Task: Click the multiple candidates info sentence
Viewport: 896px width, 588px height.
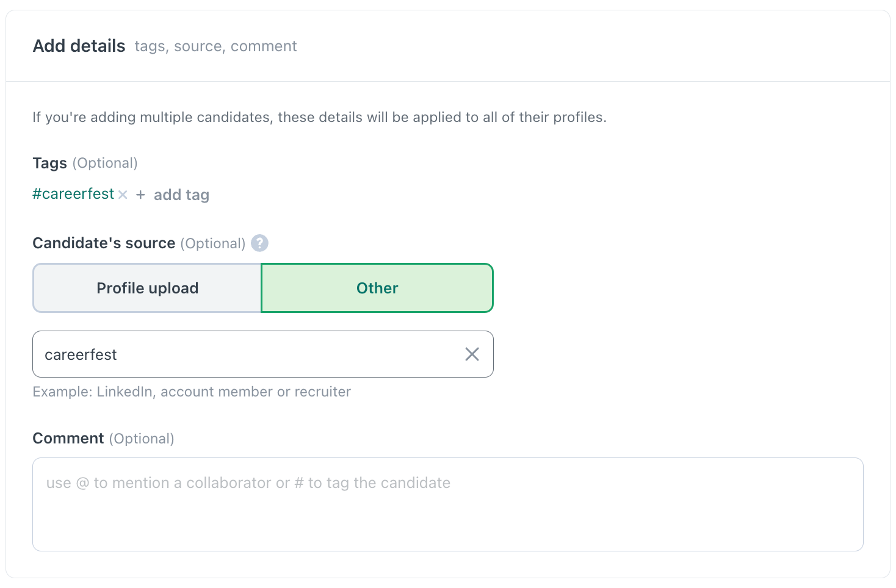Action: pos(319,117)
